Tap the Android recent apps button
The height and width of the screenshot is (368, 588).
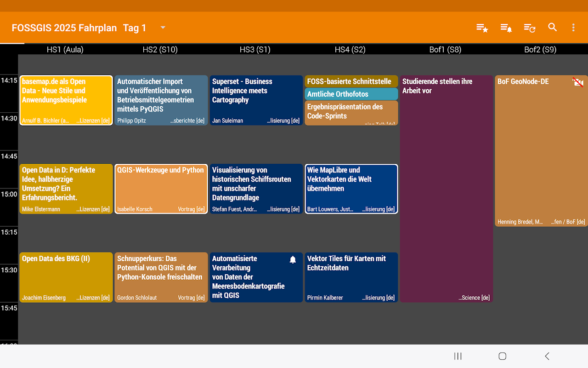[x=458, y=356]
